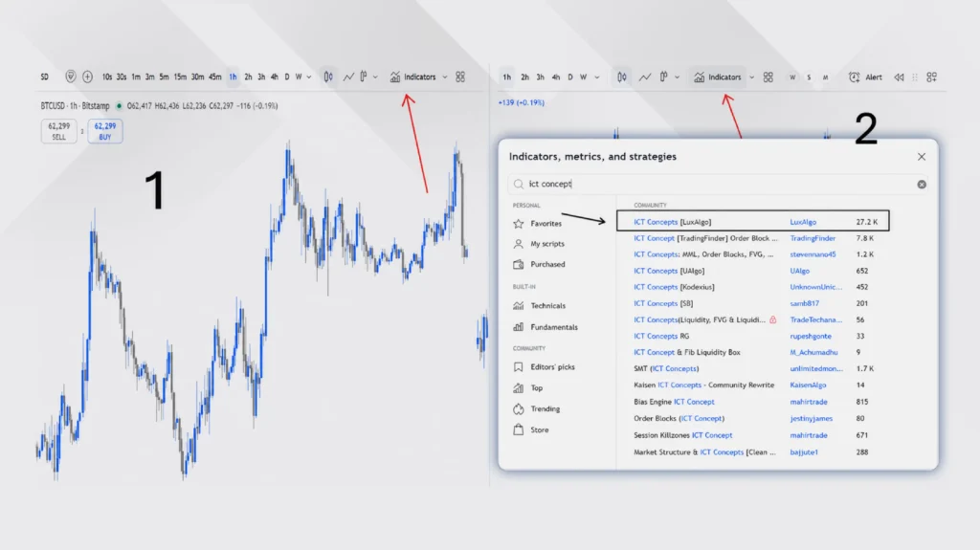The image size is (980, 550).
Task: Click small S button near Alert
Action: click(809, 77)
